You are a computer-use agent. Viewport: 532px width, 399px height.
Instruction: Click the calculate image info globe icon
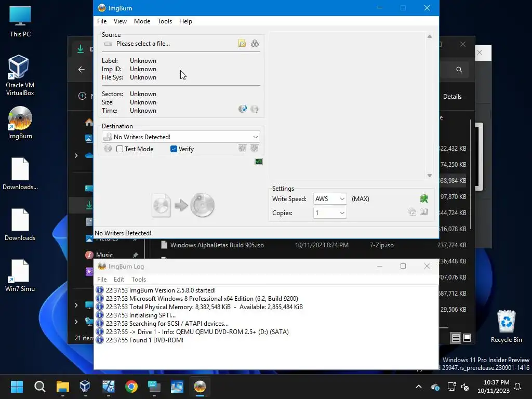pos(243,109)
